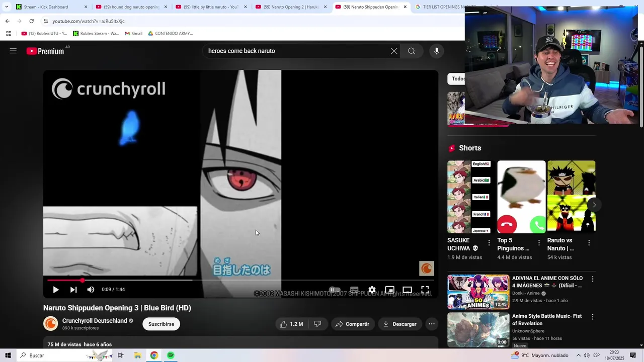This screenshot has height=362, width=644.
Task: Open Anime Style Battle Music title
Action: pyautogui.click(x=547, y=320)
